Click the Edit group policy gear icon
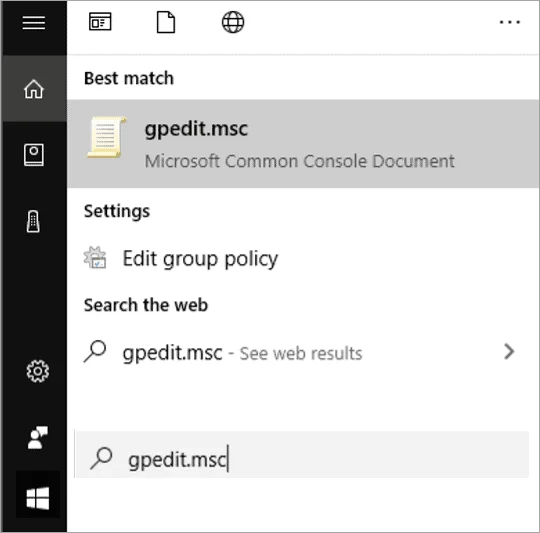Image resolution: width=540 pixels, height=533 pixels. [x=95, y=258]
